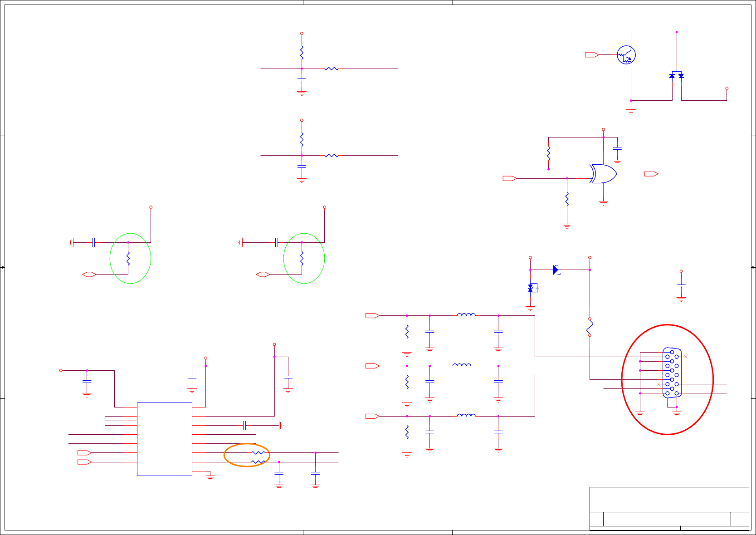Click the red circle annotation around connector
Screen dimensions: 756x535
click(x=668, y=379)
